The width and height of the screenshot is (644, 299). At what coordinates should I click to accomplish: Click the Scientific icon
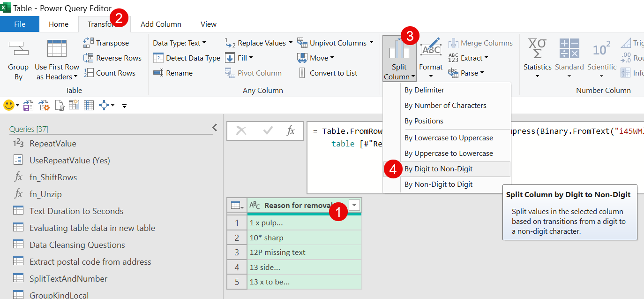(601, 49)
